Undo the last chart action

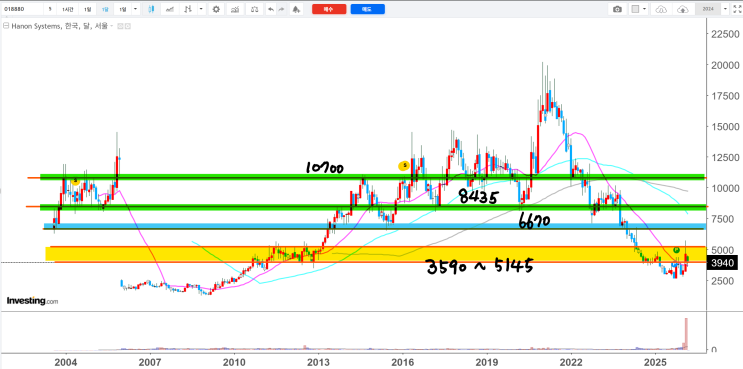click(271, 9)
